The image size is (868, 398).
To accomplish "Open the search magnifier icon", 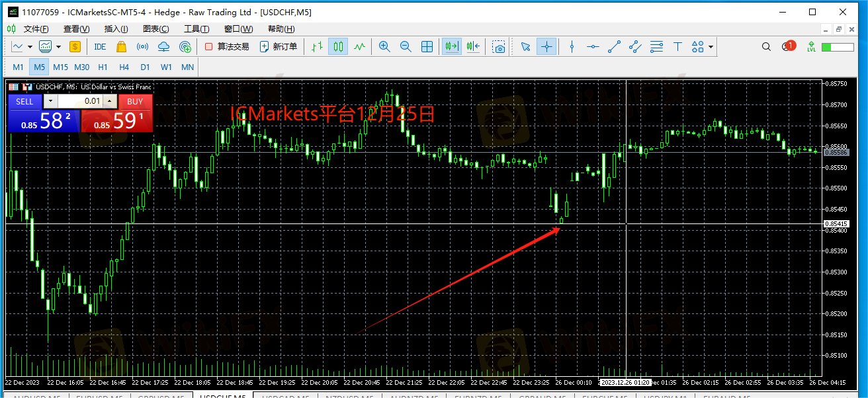I will (766, 46).
